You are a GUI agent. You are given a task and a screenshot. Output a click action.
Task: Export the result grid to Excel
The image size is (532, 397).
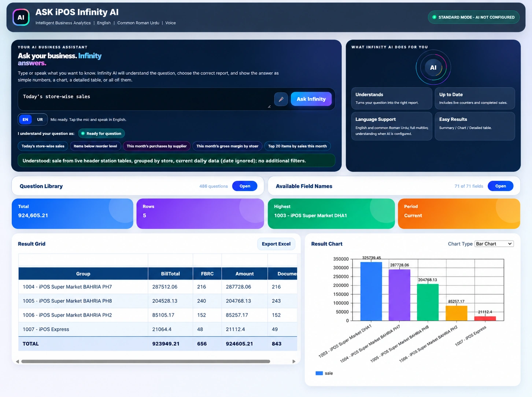(276, 244)
